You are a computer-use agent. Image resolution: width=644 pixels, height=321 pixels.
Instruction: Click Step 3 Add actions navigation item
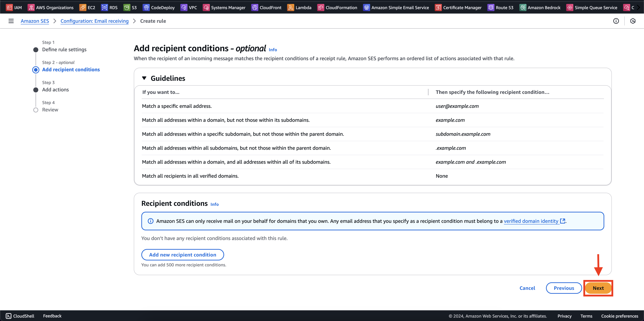pos(55,90)
